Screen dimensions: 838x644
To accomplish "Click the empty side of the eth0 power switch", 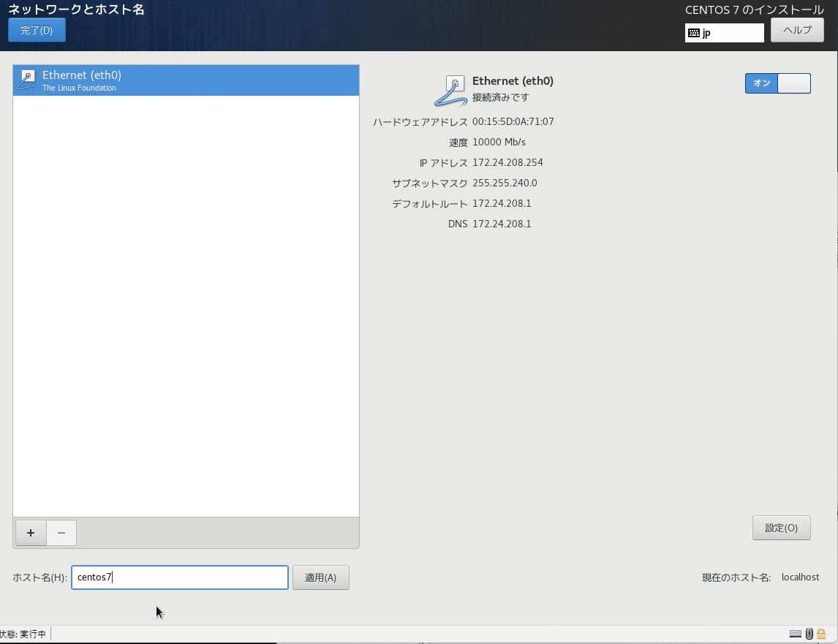I will [795, 83].
